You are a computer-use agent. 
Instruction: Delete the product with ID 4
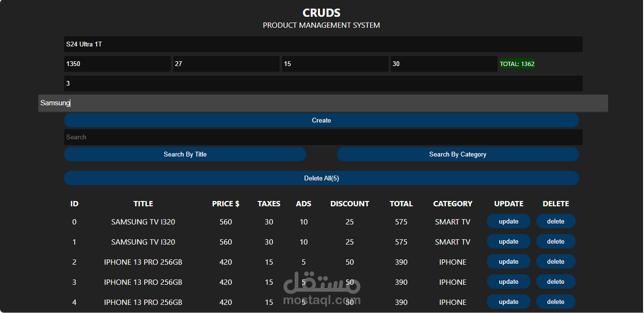click(555, 302)
